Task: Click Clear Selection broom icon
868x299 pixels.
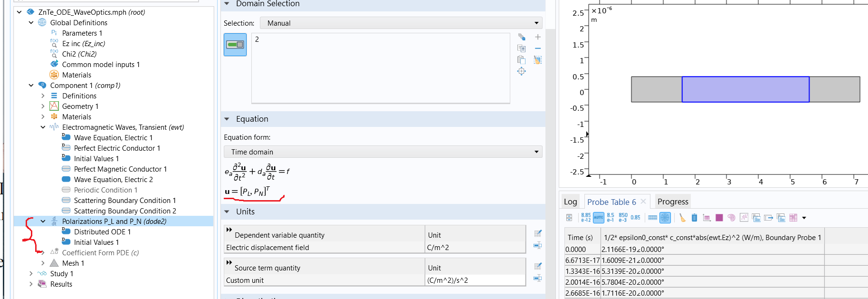Action: tap(538, 60)
